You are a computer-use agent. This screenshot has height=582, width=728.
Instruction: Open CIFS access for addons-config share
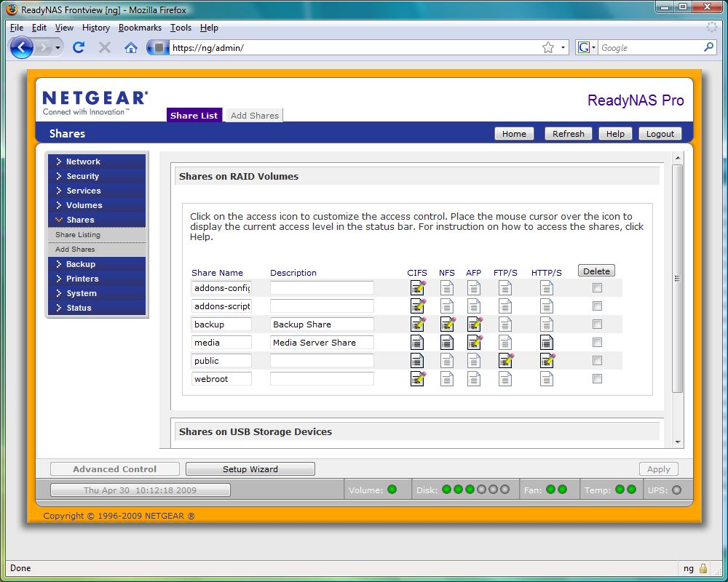click(x=418, y=288)
